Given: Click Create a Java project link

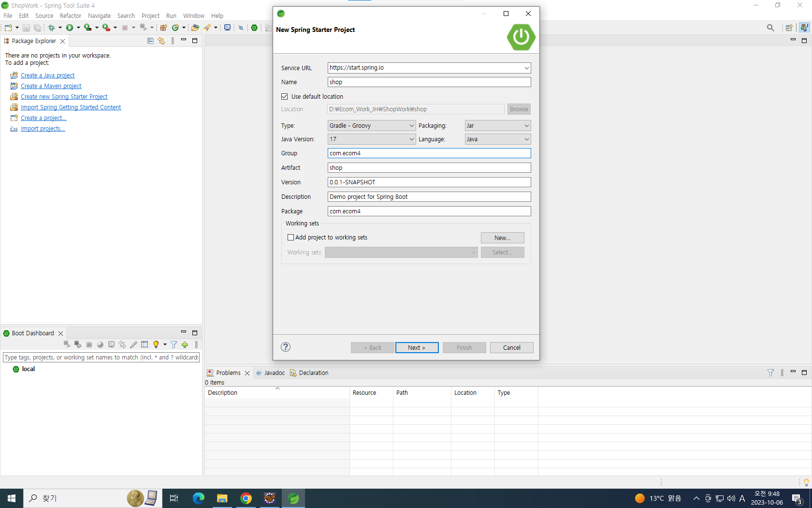Looking at the screenshot, I should 47,75.
